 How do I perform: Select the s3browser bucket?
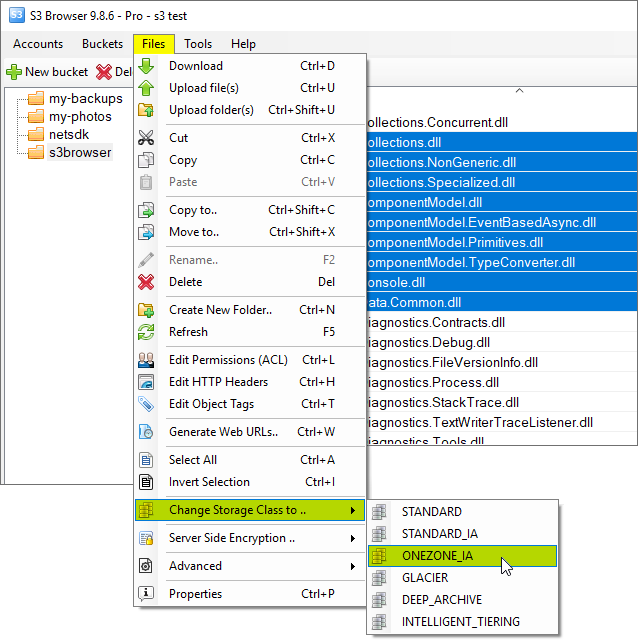(x=80, y=152)
